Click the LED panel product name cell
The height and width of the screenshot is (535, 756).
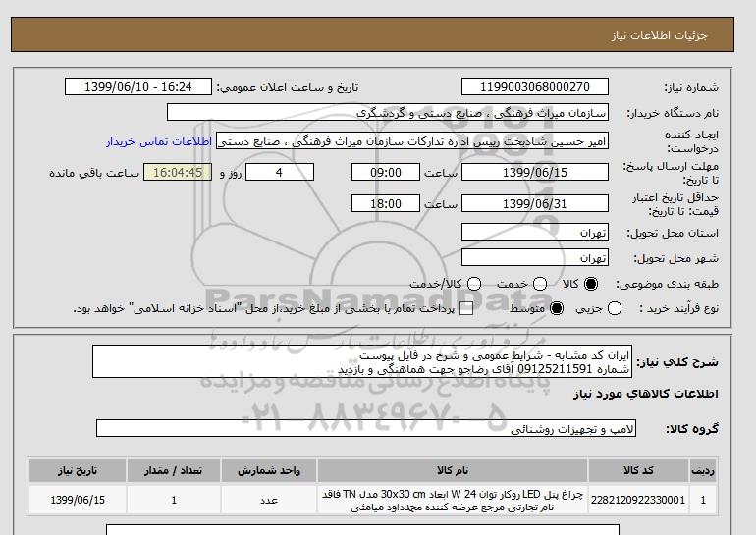tap(453, 501)
